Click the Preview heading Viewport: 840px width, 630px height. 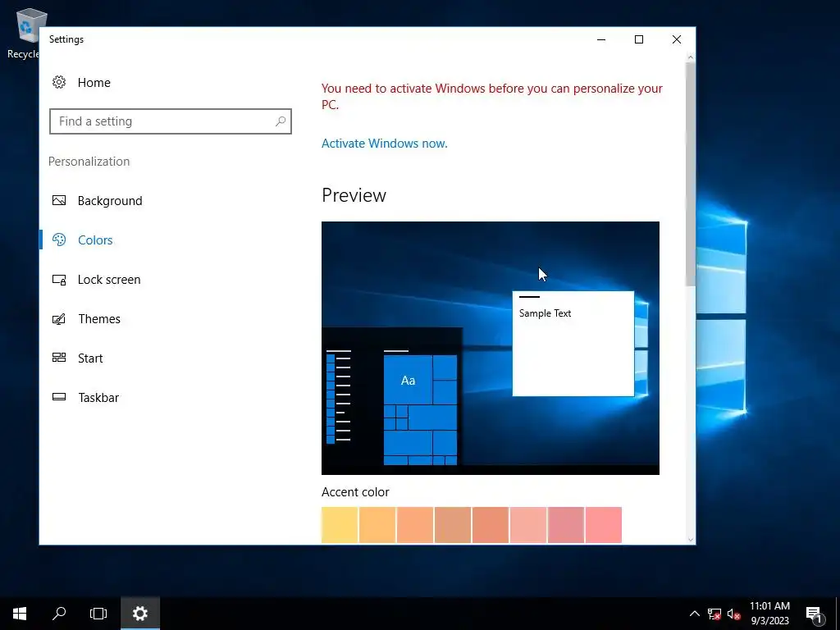point(354,195)
